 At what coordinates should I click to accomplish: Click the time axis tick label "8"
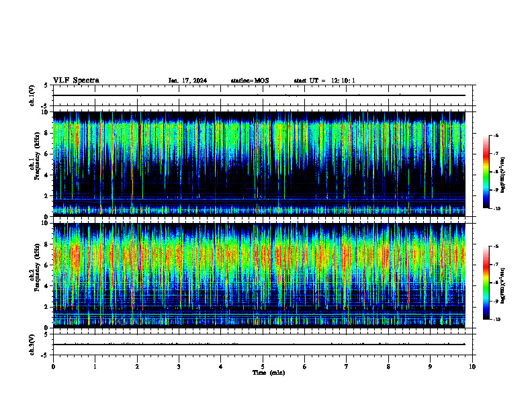[x=388, y=367]
